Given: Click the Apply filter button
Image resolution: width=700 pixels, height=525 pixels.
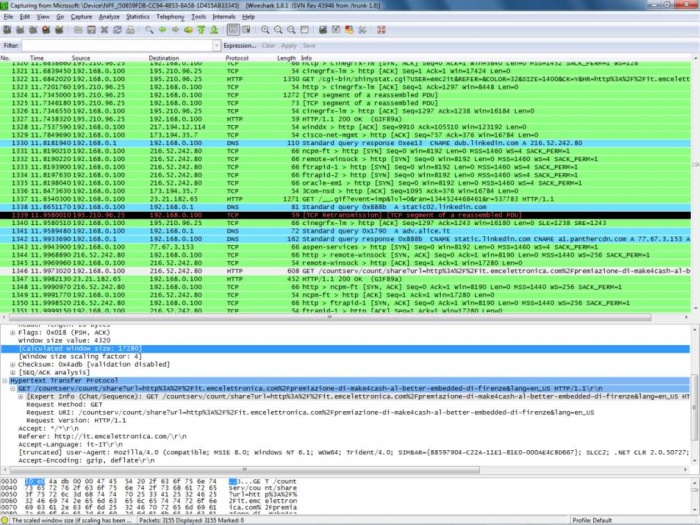Looking at the screenshot, I should (x=289, y=46).
